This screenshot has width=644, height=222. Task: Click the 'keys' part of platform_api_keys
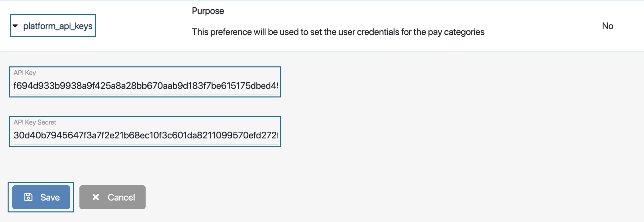pos(84,26)
